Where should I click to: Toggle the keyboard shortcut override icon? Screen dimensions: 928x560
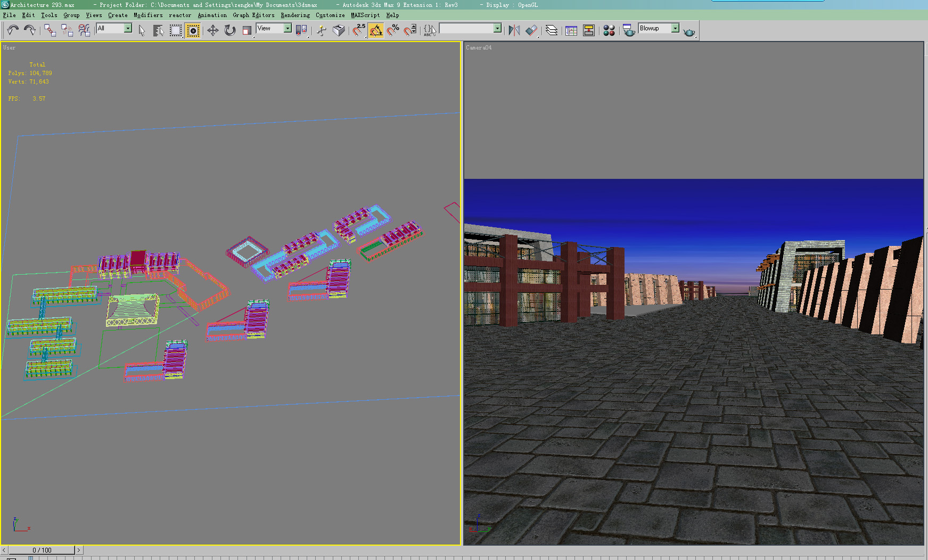[x=339, y=30]
